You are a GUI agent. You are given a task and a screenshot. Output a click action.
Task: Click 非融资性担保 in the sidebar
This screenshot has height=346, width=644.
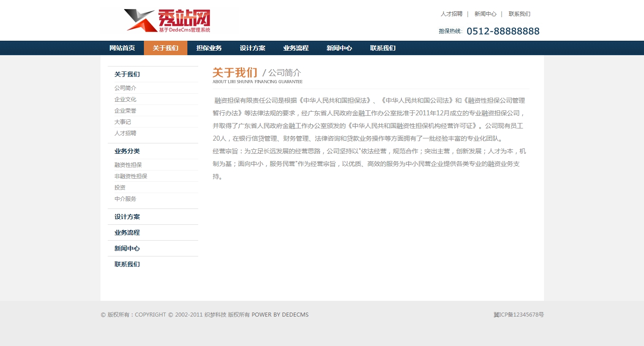click(131, 176)
